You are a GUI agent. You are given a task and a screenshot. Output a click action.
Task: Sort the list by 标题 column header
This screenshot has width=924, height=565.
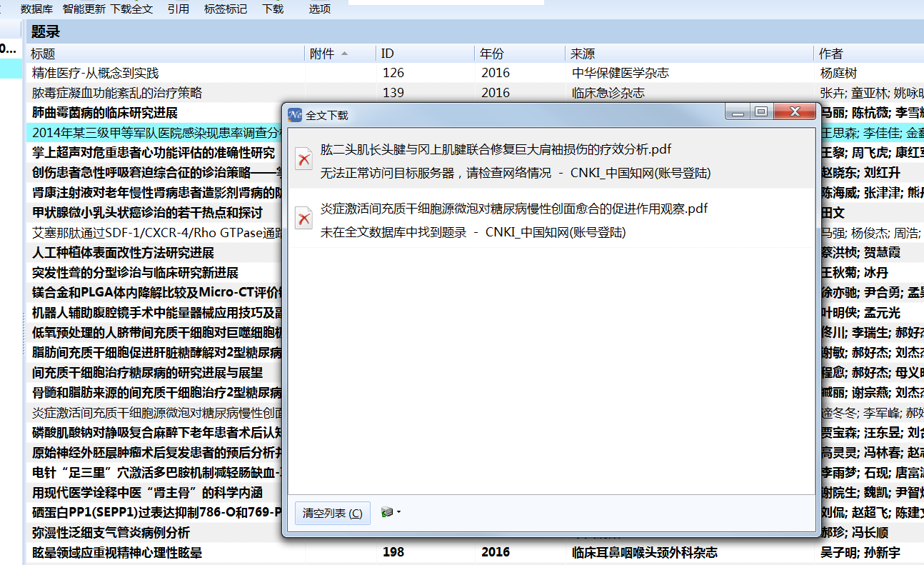(166, 54)
